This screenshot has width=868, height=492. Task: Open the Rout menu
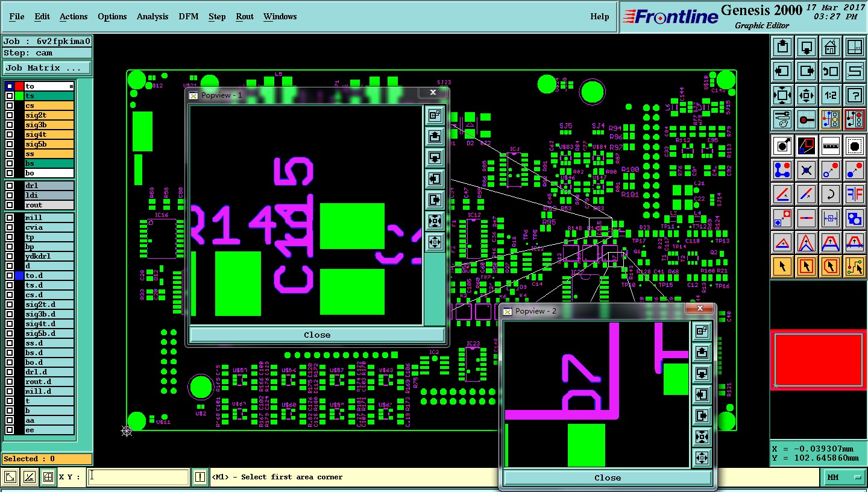[245, 16]
